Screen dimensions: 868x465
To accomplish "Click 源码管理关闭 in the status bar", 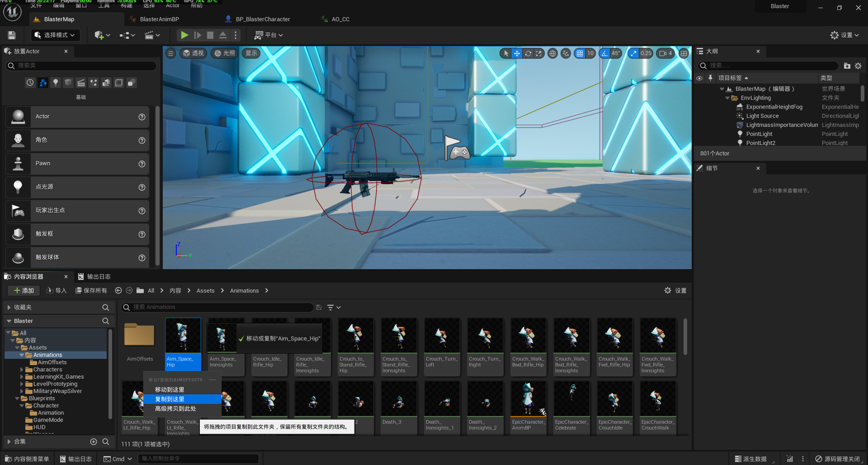I will (x=837, y=459).
